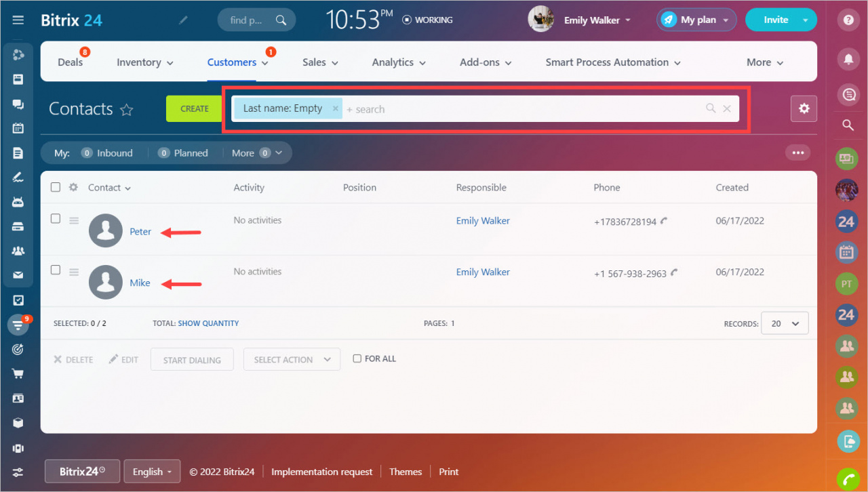Open Mike's contact link
868x492 pixels.
tap(140, 283)
